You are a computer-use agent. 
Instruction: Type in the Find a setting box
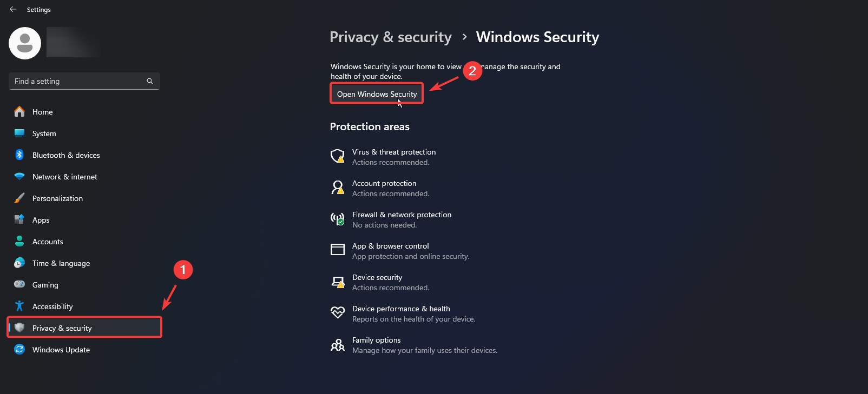pyautogui.click(x=78, y=81)
